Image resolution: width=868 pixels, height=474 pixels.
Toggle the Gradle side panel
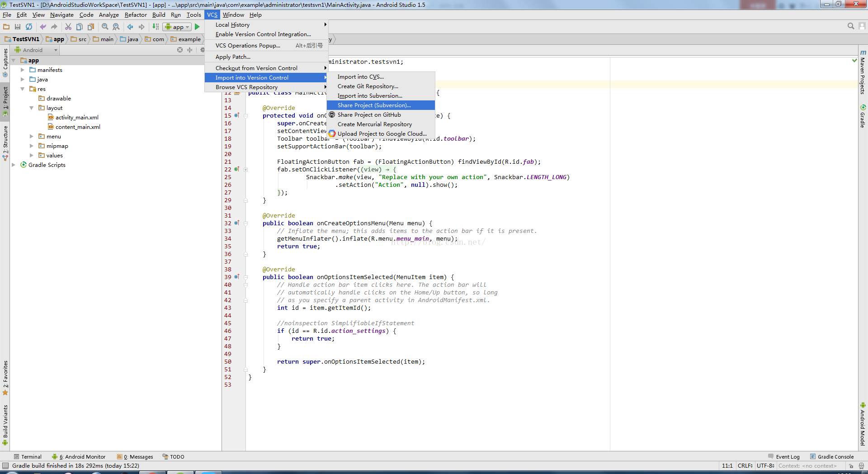[x=863, y=116]
